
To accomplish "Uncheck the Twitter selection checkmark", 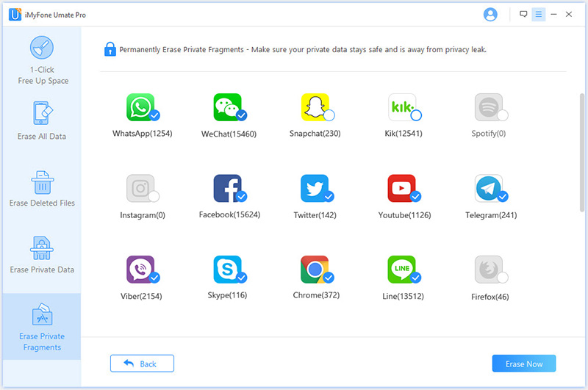I will (x=329, y=197).
